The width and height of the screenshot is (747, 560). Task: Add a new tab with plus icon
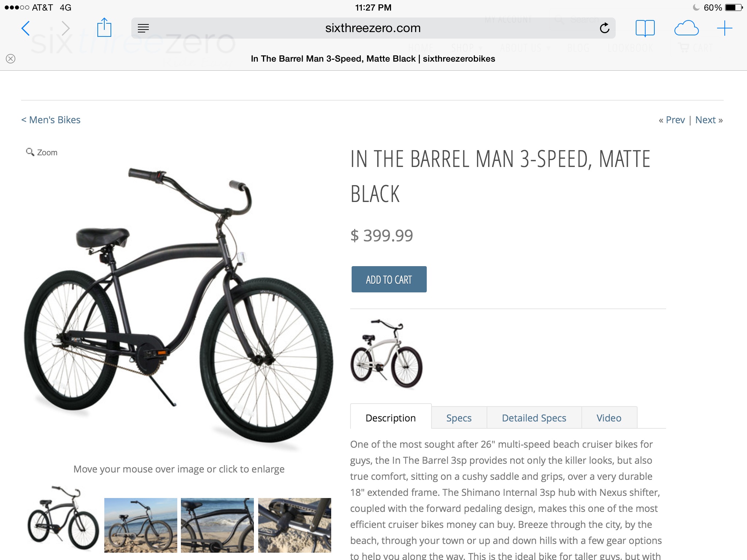[x=724, y=28]
